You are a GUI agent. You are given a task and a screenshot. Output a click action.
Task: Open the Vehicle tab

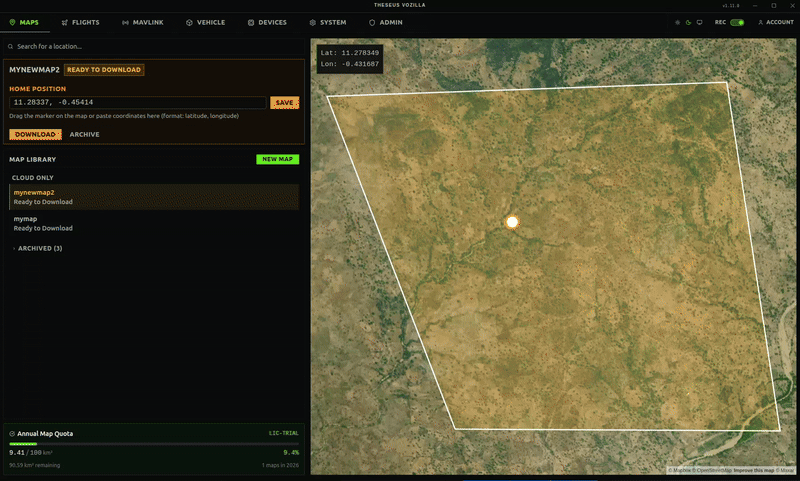coord(205,22)
